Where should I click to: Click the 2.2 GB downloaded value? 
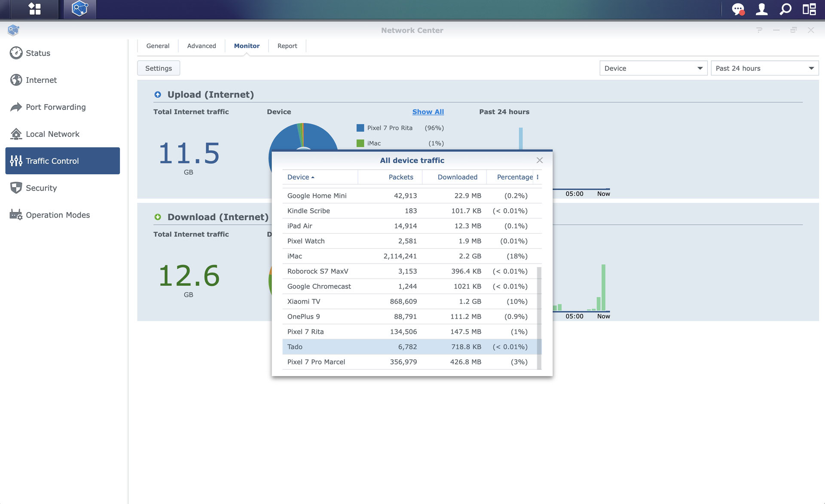470,256
